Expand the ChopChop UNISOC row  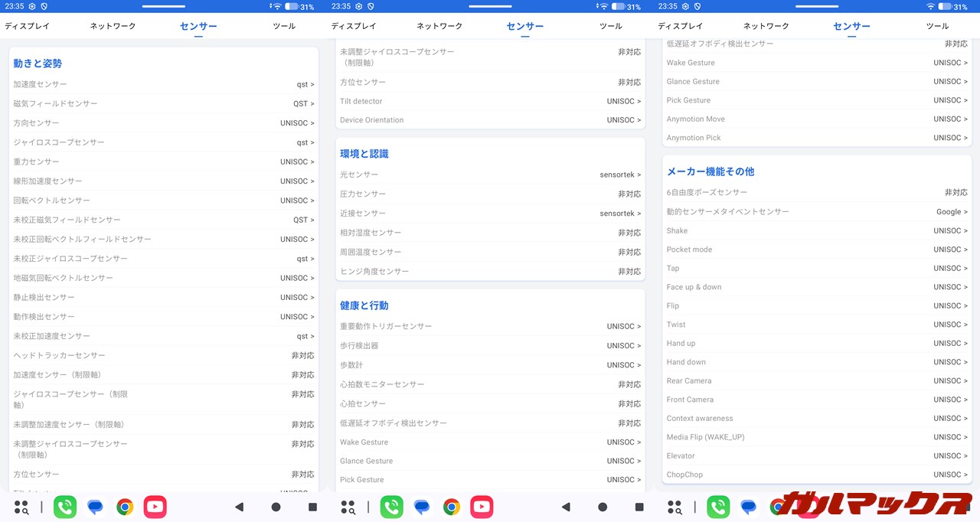pyautogui.click(x=817, y=475)
